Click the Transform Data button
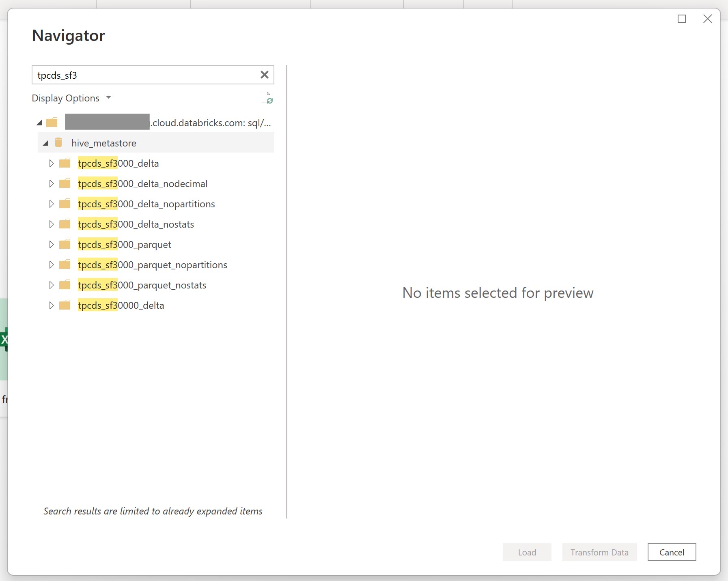The width and height of the screenshot is (728, 581). (x=599, y=552)
